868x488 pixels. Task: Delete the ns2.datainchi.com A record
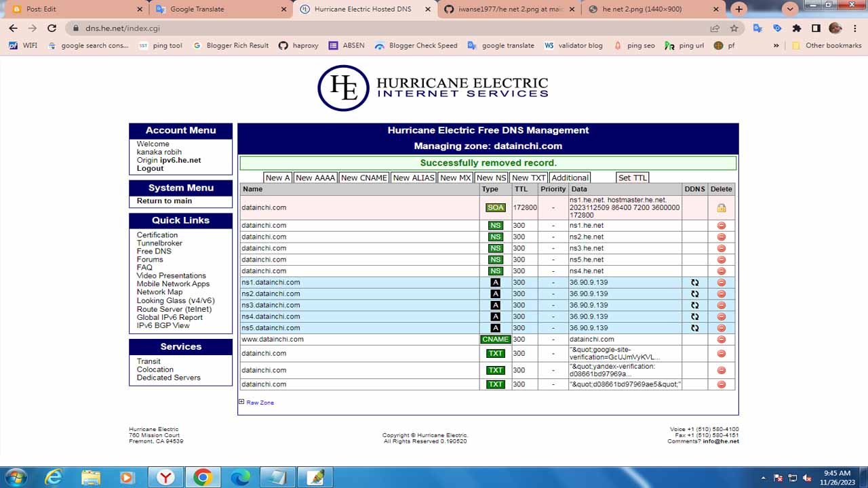(x=721, y=294)
